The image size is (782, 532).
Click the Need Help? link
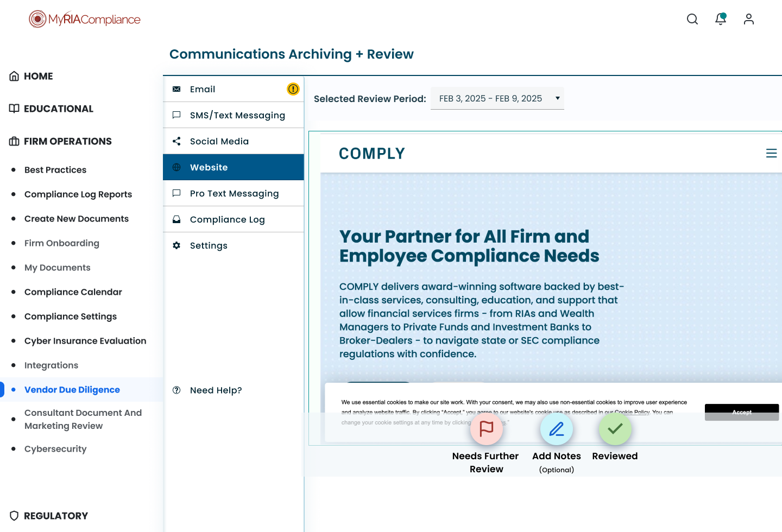216,390
